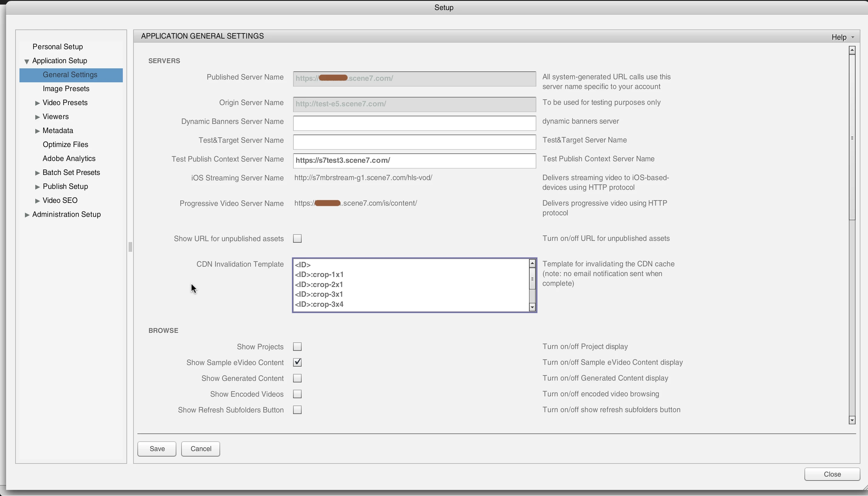Open Adobe Analytics settings
Screen dimensions: 868x496
[x=69, y=159]
